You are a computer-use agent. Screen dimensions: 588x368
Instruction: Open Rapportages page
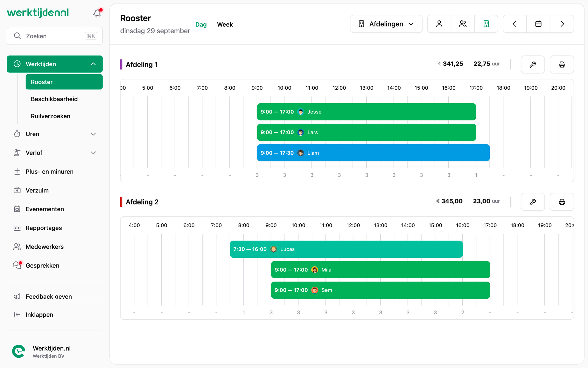55,228
